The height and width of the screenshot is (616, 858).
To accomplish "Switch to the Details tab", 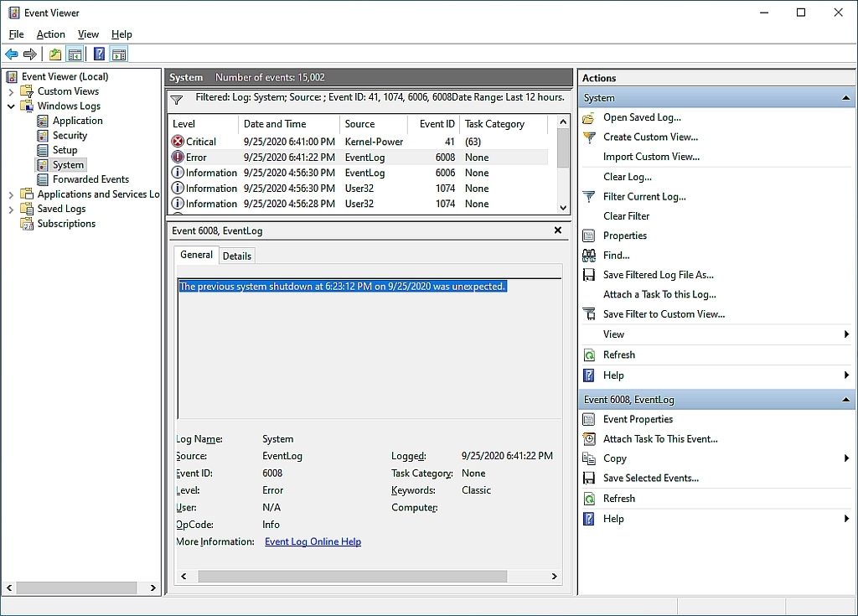I will coord(237,256).
